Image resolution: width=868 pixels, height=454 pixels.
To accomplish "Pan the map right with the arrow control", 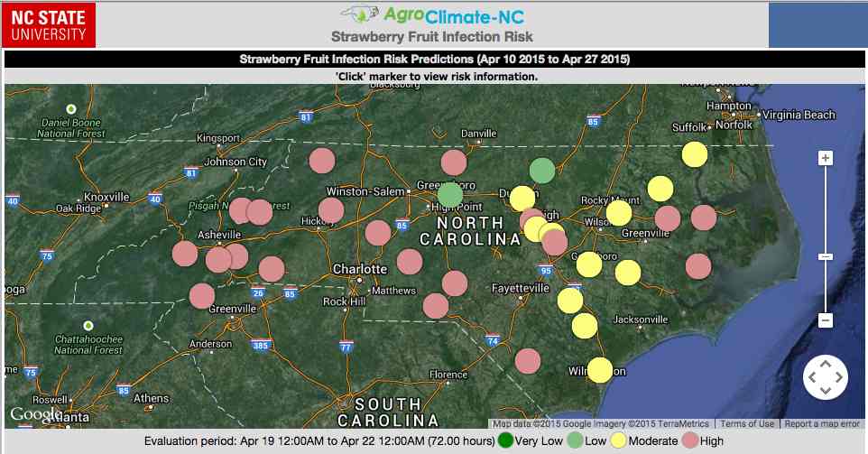I will coord(838,377).
